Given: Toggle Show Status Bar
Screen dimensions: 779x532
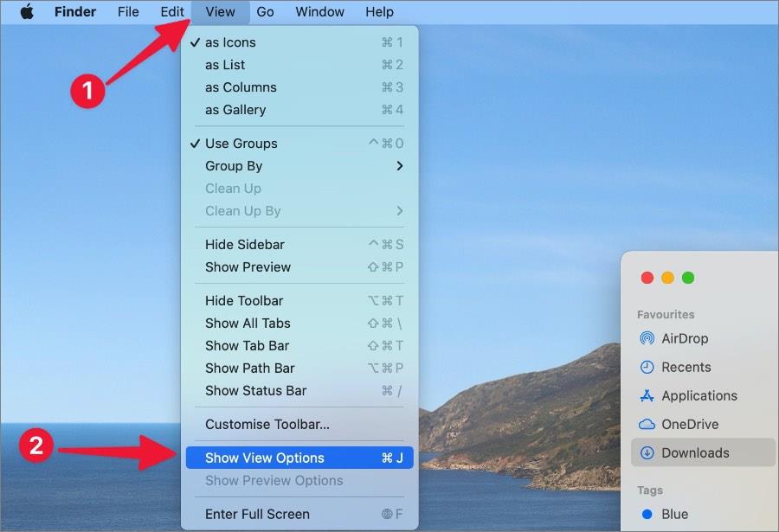Looking at the screenshot, I should pyautogui.click(x=299, y=390).
